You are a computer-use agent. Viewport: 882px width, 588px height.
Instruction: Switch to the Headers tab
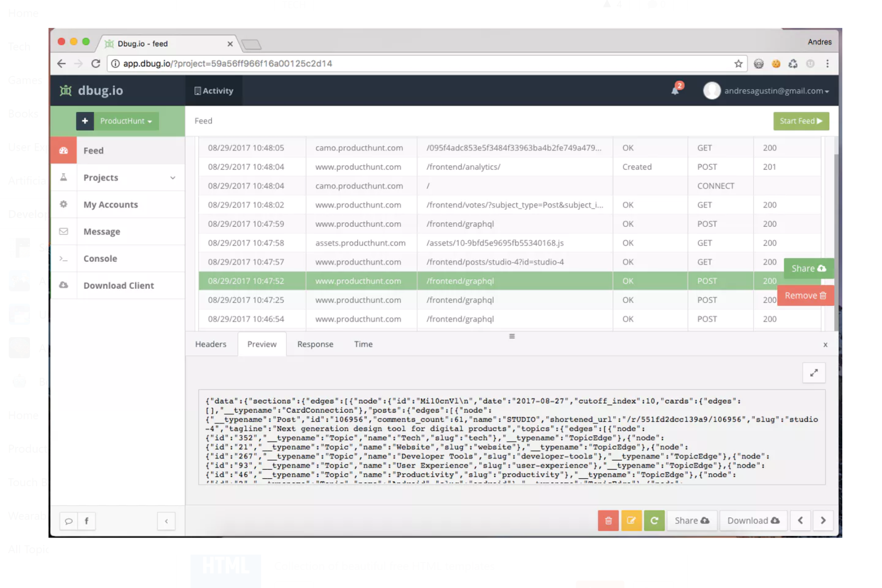(211, 344)
